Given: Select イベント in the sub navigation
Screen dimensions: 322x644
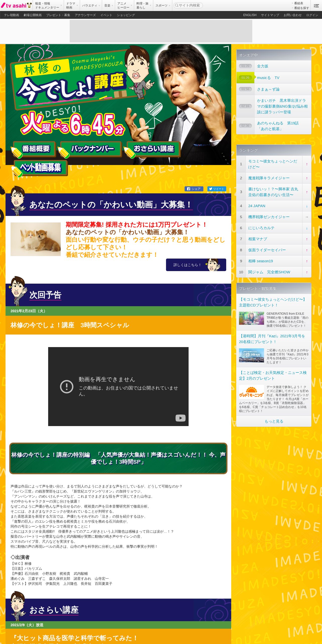Looking at the screenshot, I should click(106, 15).
